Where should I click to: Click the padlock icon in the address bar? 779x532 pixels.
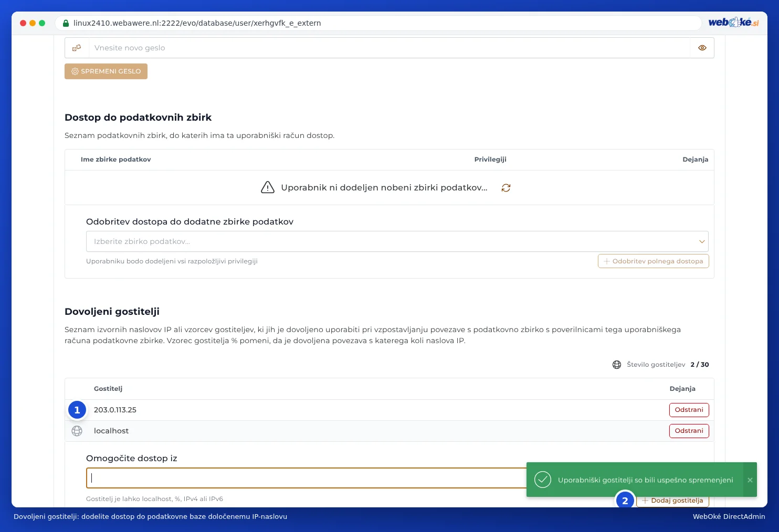click(x=66, y=23)
